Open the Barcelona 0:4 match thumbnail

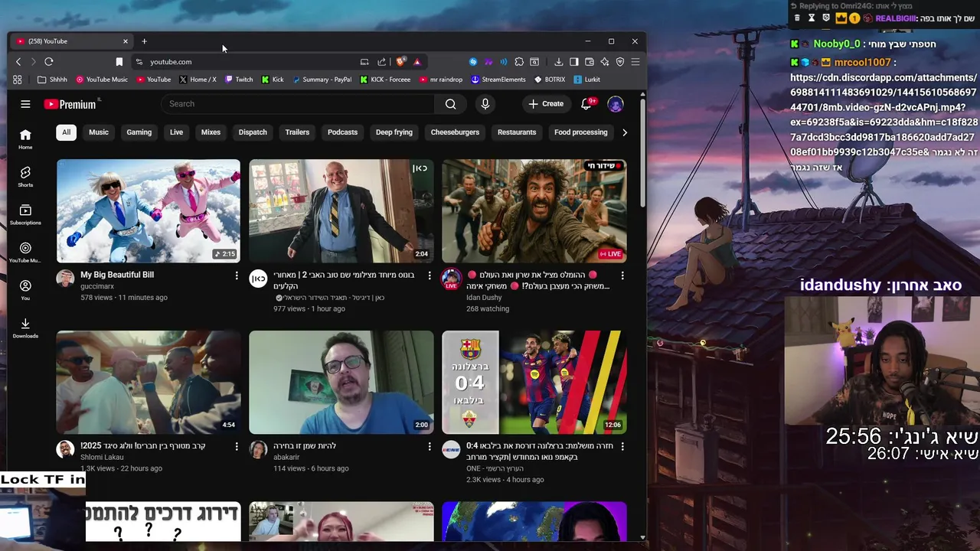[534, 382]
